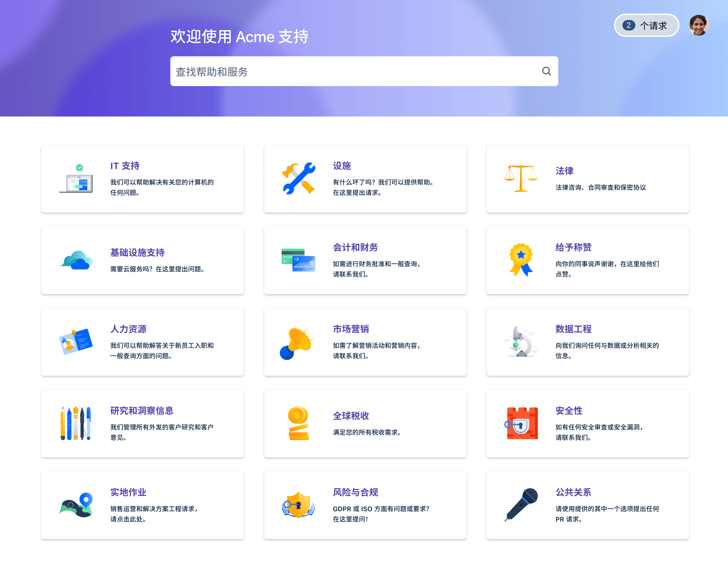Open the user profile avatar menu
The height and width of the screenshot is (576, 728).
(x=698, y=25)
